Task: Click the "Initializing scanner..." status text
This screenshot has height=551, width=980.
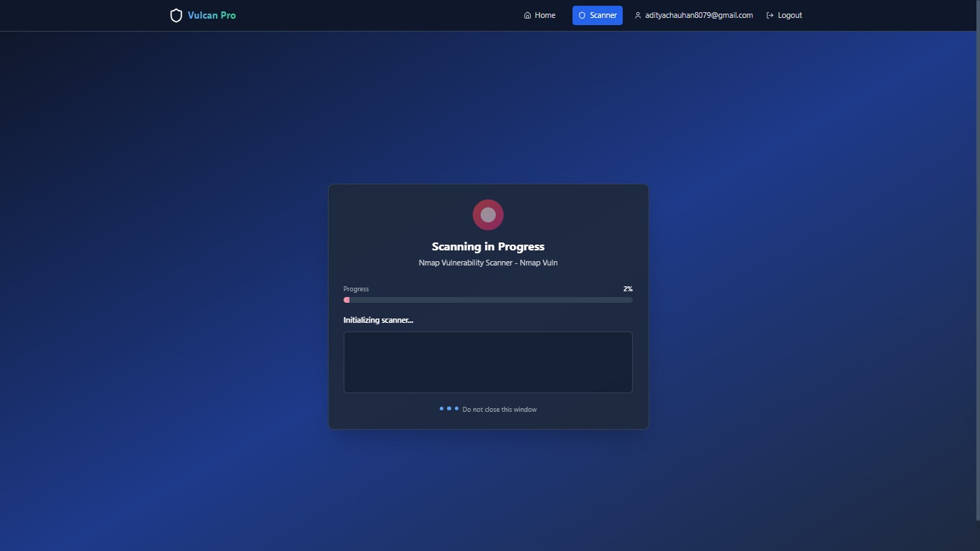Action: pos(378,320)
